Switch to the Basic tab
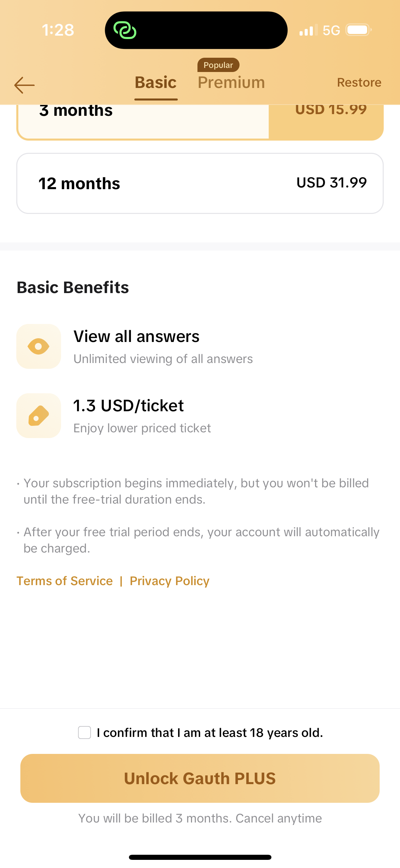Image resolution: width=400 pixels, height=868 pixels. click(x=156, y=83)
